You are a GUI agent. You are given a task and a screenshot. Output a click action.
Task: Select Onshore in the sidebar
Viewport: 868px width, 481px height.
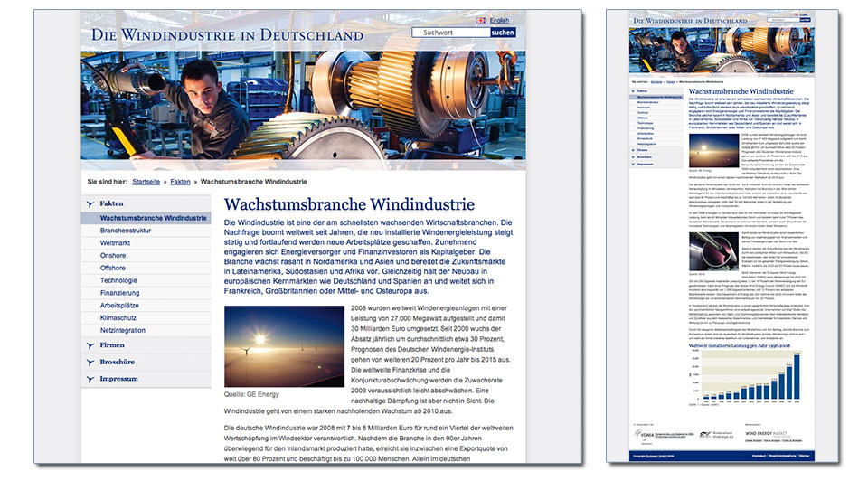113,255
